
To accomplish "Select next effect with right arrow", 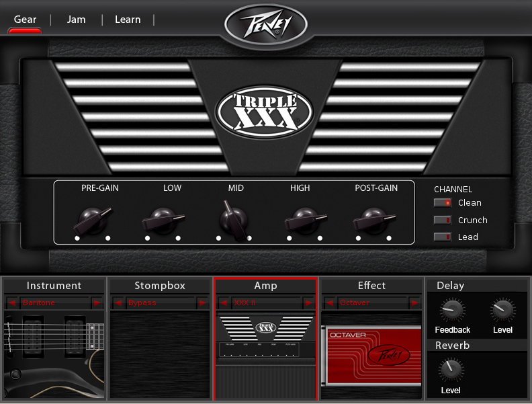I will coord(414,302).
